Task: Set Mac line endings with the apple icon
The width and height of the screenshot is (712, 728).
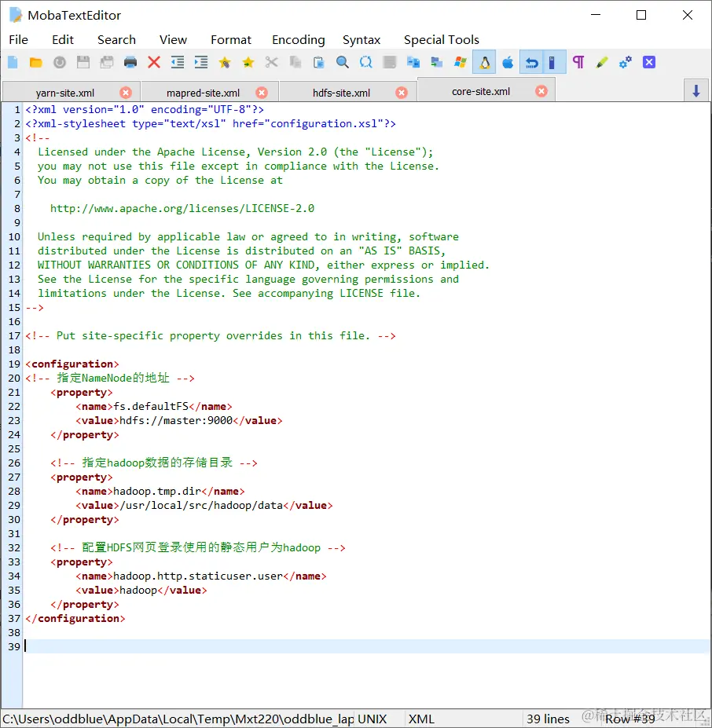Action: (x=508, y=62)
